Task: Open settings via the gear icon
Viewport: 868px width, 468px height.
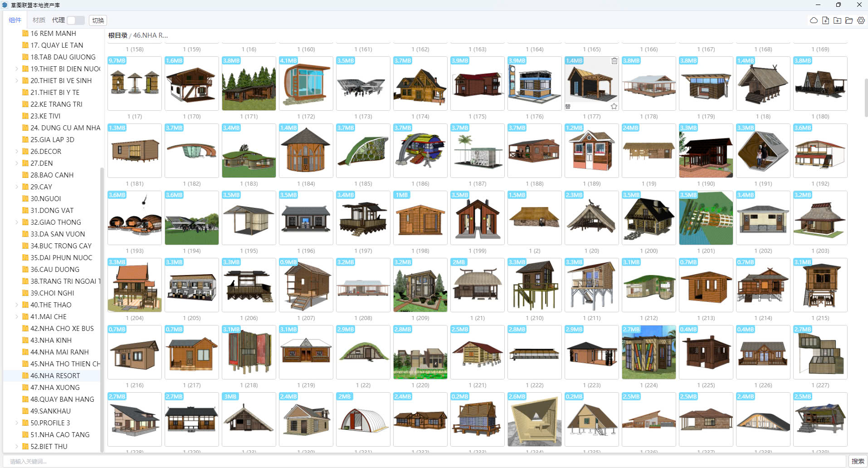Action: pos(861,20)
